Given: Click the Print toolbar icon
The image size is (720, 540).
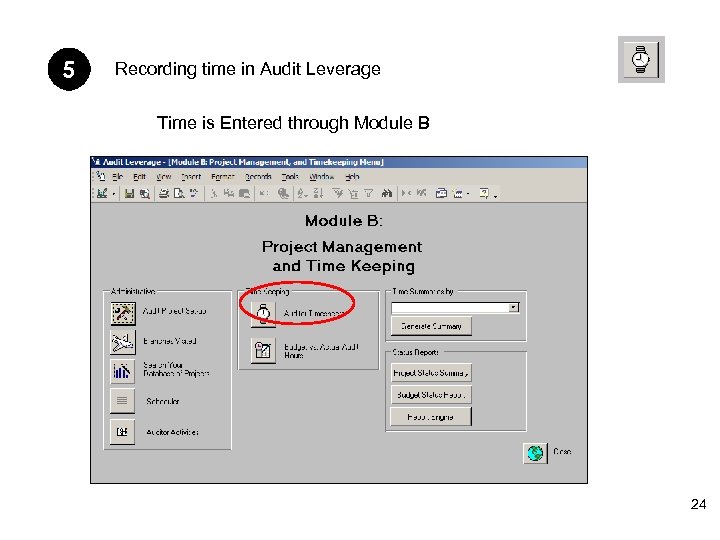Looking at the screenshot, I should tap(164, 193).
